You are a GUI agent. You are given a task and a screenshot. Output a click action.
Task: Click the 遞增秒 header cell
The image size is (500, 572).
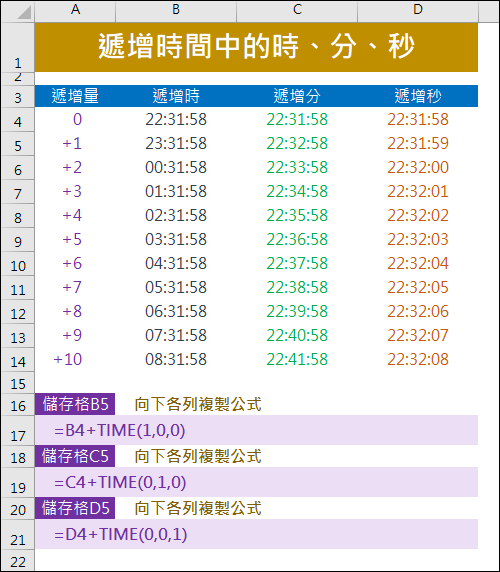coord(418,96)
